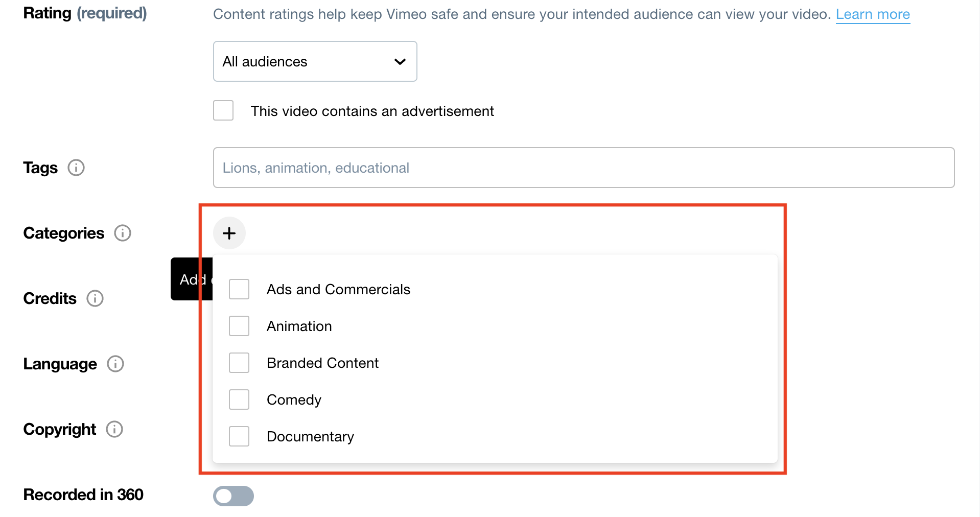Screen dimensions: 980x517
Task: Select the Documentary category checkbox
Action: [x=239, y=436]
